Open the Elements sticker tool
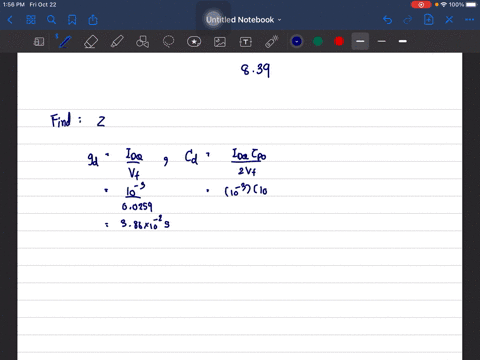The image size is (480, 360). [x=194, y=42]
